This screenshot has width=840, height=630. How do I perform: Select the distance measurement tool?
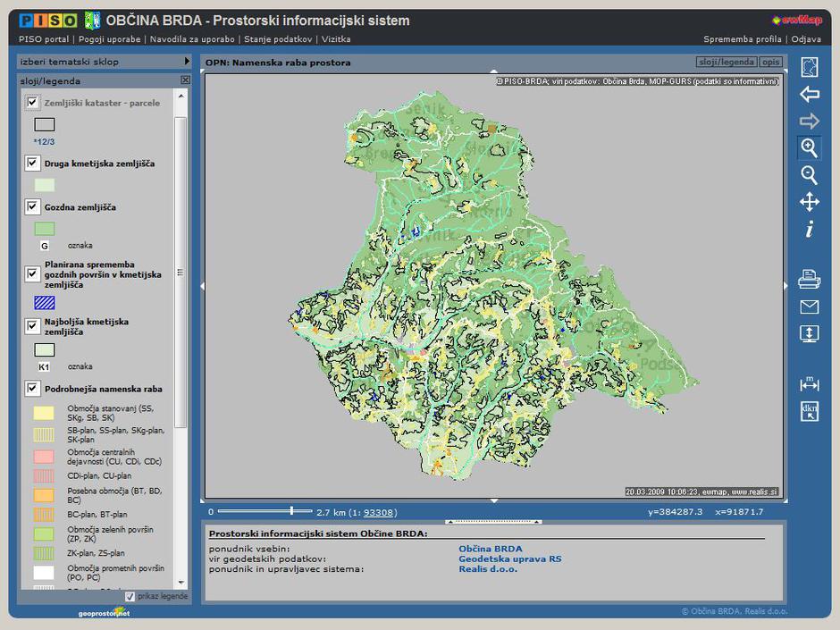tap(809, 384)
